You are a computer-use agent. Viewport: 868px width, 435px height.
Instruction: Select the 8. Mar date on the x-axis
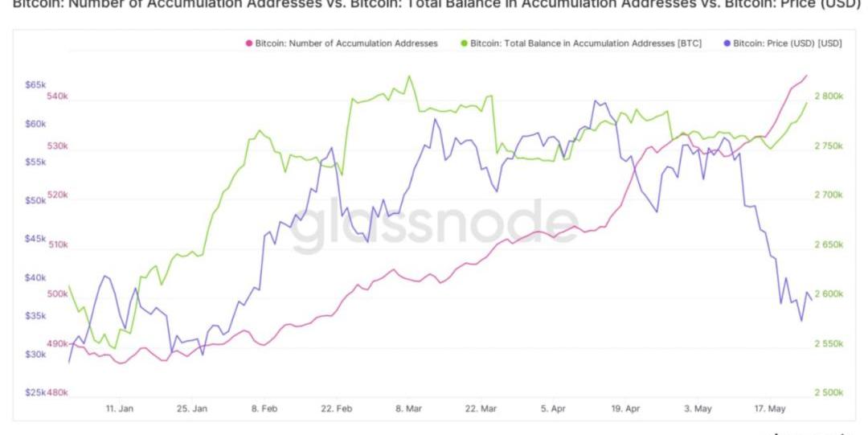(x=408, y=408)
